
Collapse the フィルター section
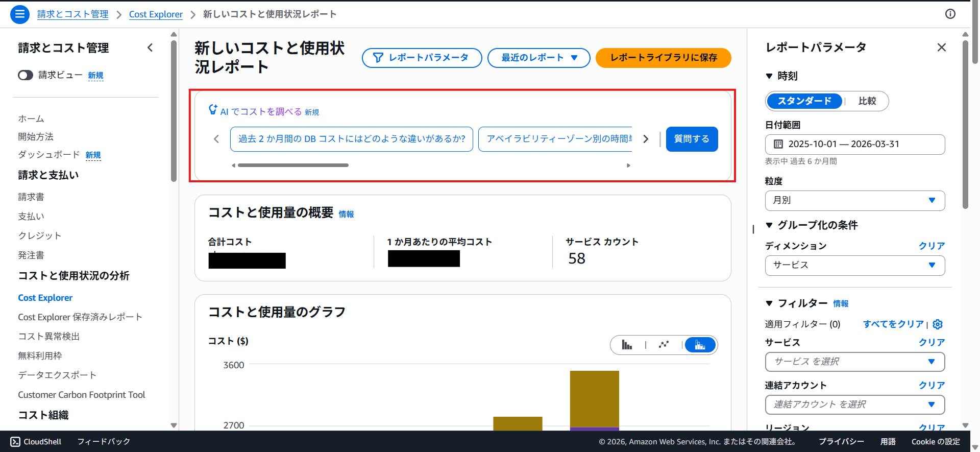tap(769, 303)
